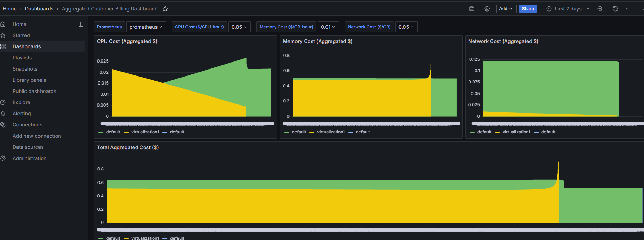Click the CPU Cost ($/CPU-hour) variable label
644x240 pixels.
199,27
